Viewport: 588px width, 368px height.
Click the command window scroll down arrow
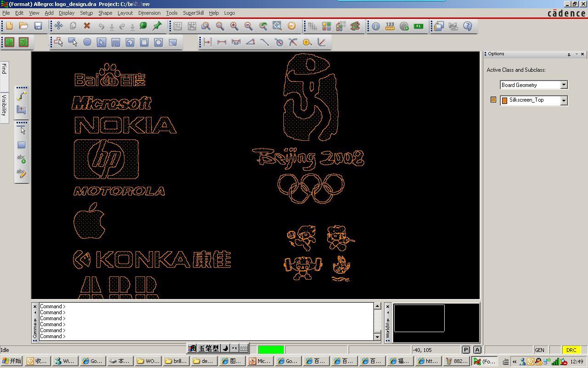tap(378, 337)
